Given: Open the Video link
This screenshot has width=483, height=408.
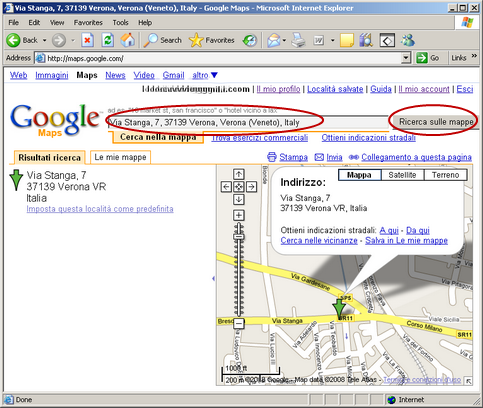Looking at the screenshot, I should [x=144, y=75].
